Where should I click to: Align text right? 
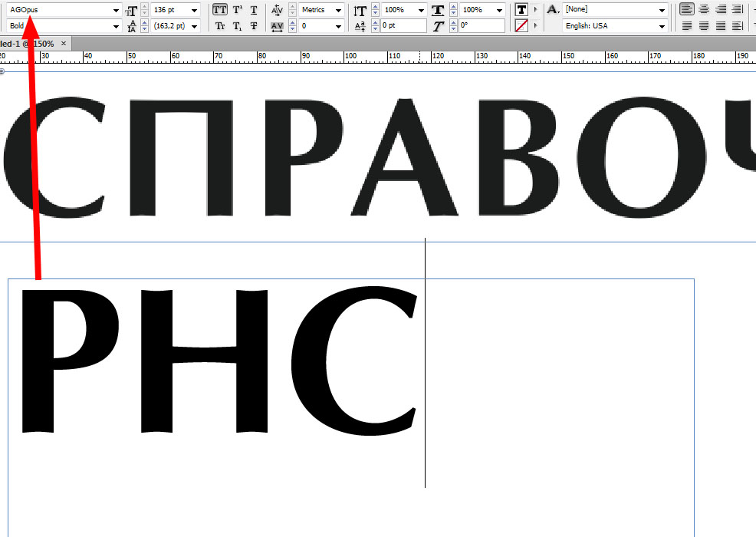(720, 9)
